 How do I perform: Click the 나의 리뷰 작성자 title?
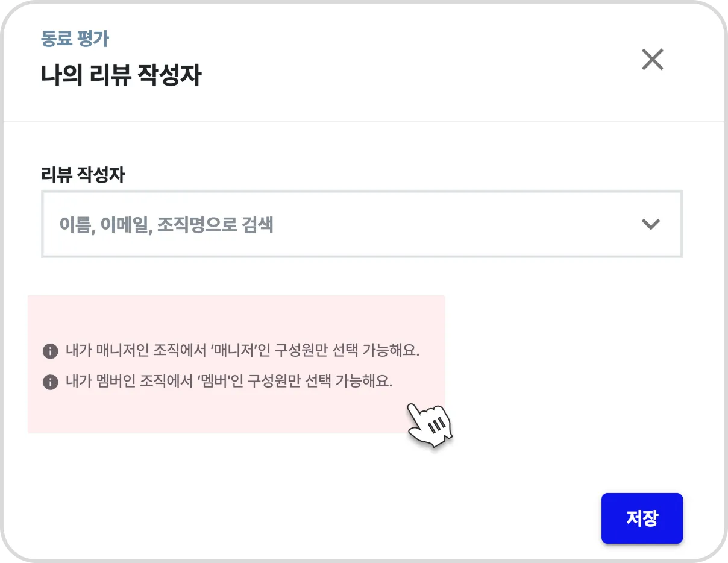(121, 77)
